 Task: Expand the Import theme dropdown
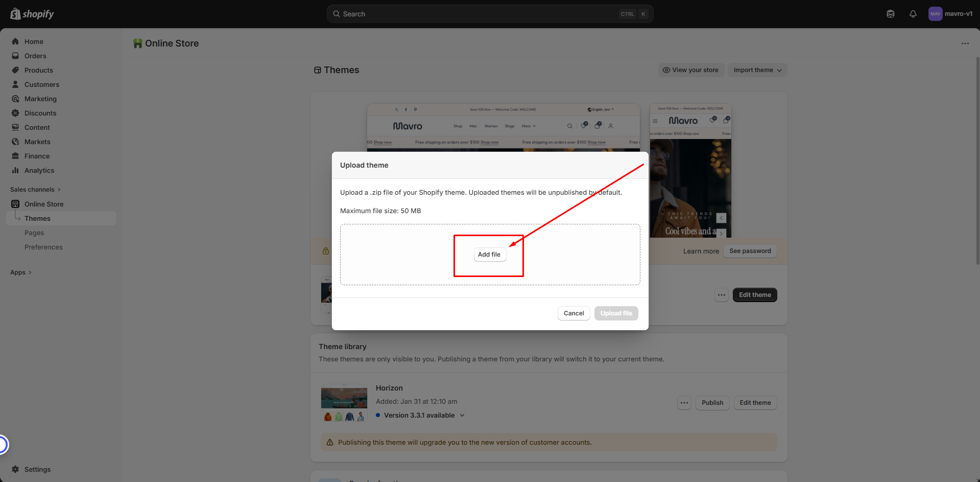coord(757,70)
